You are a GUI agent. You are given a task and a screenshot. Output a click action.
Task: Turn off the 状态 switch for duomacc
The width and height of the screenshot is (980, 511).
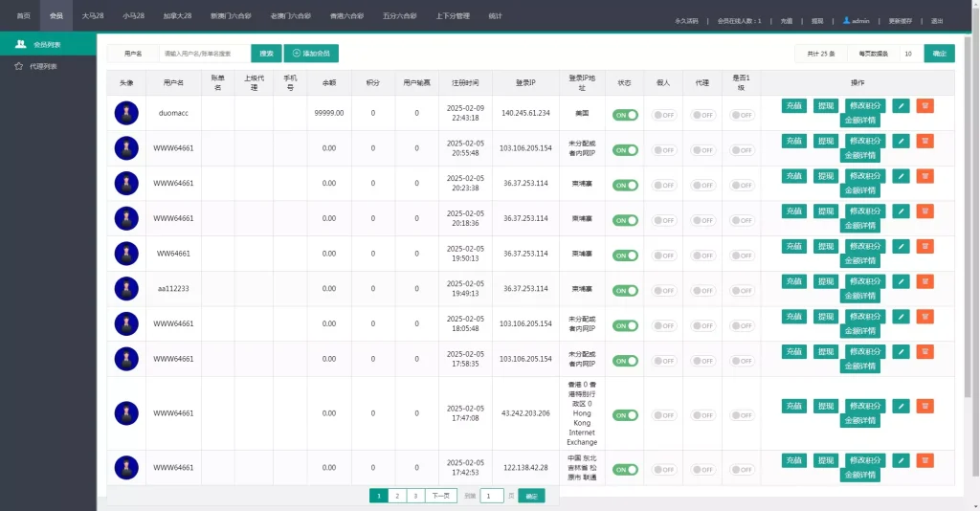pyautogui.click(x=625, y=115)
